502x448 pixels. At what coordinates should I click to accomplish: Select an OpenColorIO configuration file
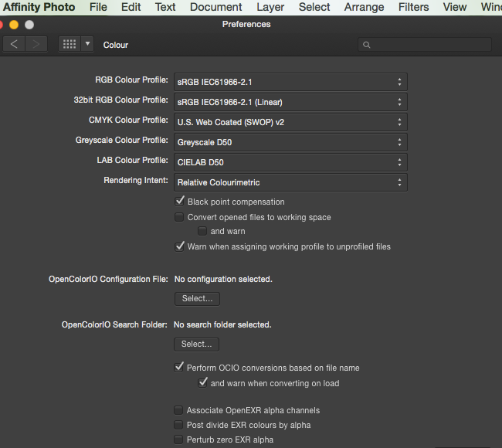click(197, 298)
